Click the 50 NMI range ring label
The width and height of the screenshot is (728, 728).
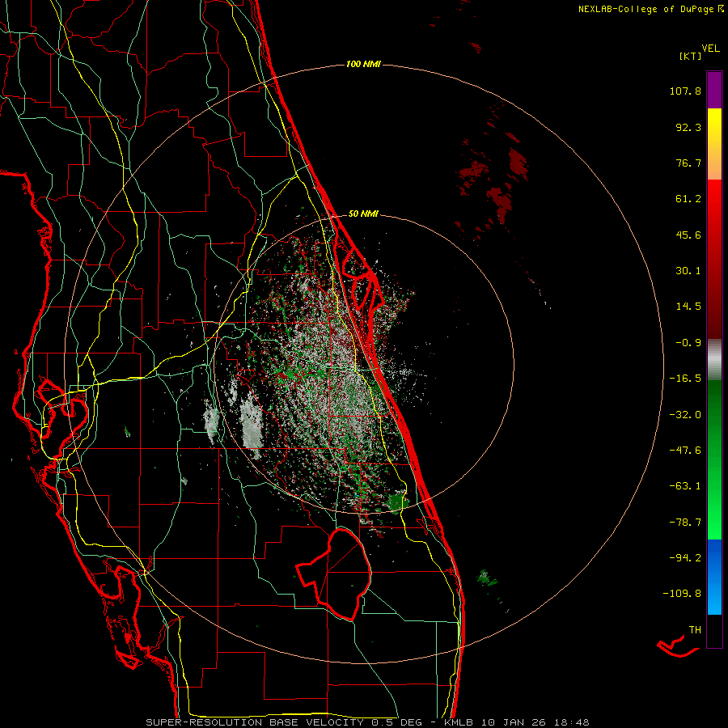363,214
